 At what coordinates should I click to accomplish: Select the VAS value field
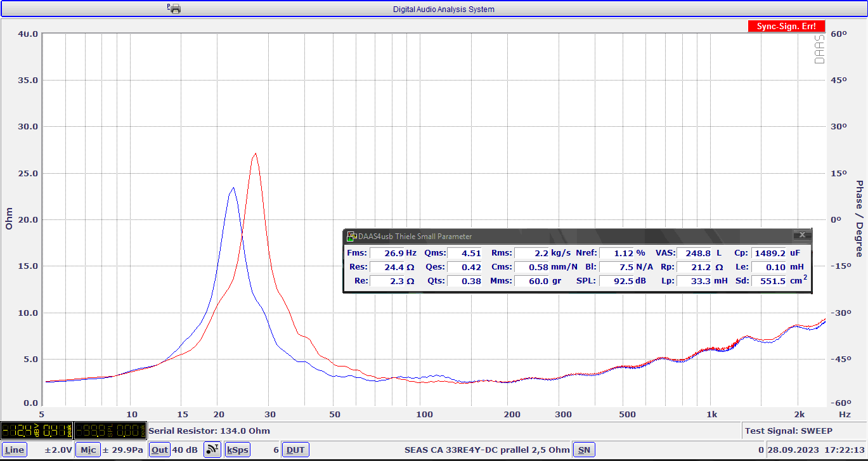pos(694,253)
